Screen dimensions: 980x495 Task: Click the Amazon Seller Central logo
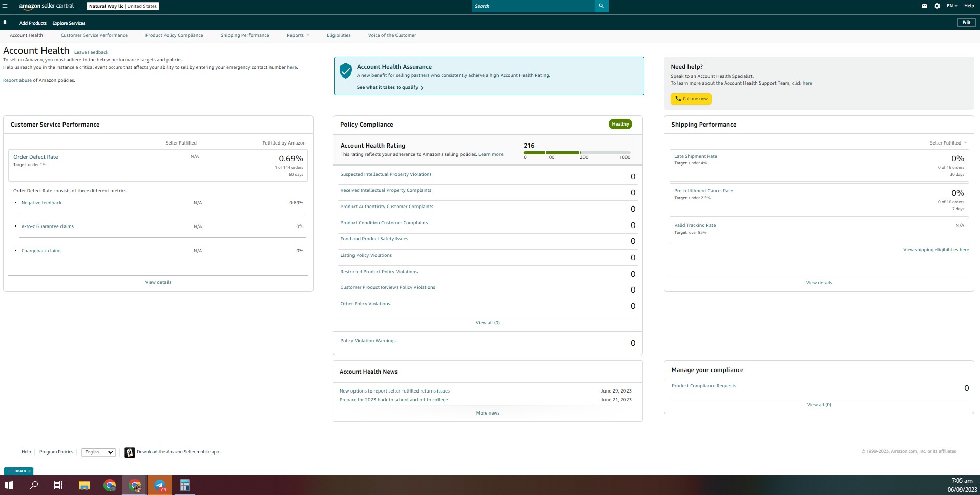46,6
